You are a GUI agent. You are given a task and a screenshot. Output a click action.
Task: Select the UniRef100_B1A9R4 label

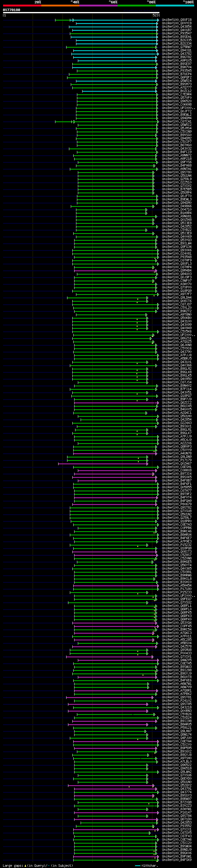point(176,213)
